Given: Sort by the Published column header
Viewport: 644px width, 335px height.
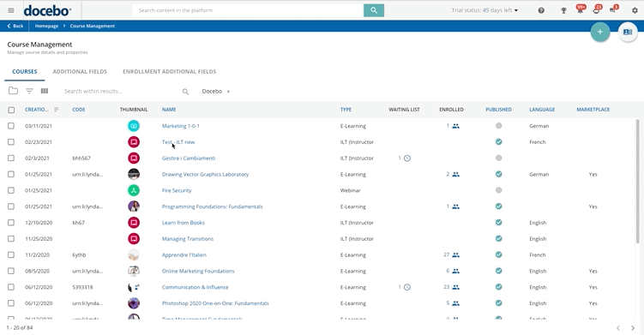Looking at the screenshot, I should tap(498, 110).
